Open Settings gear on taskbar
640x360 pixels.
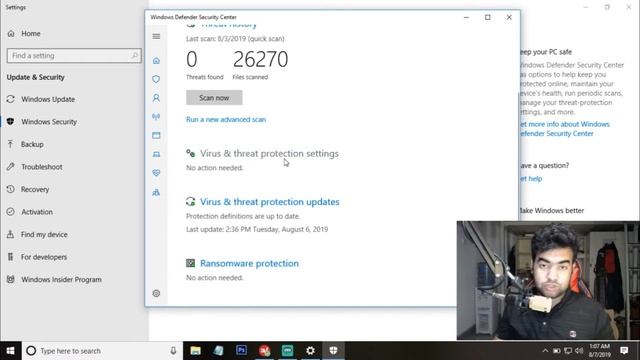coord(310,351)
